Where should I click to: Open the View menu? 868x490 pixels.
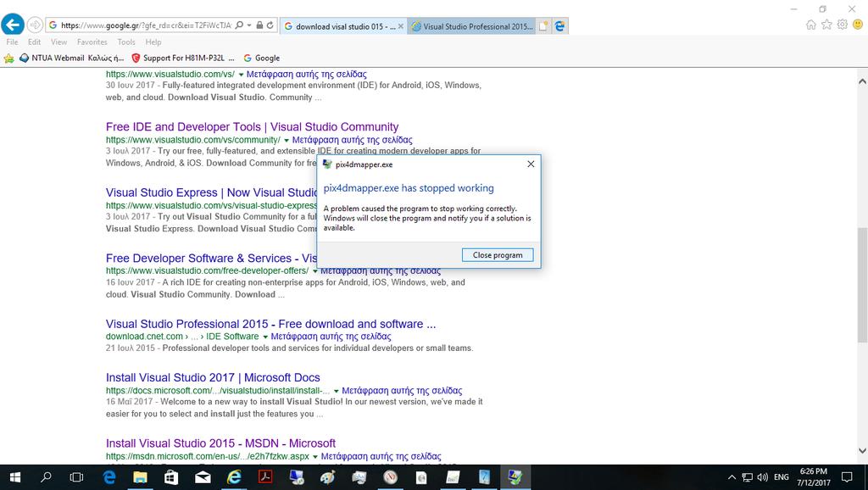click(58, 42)
